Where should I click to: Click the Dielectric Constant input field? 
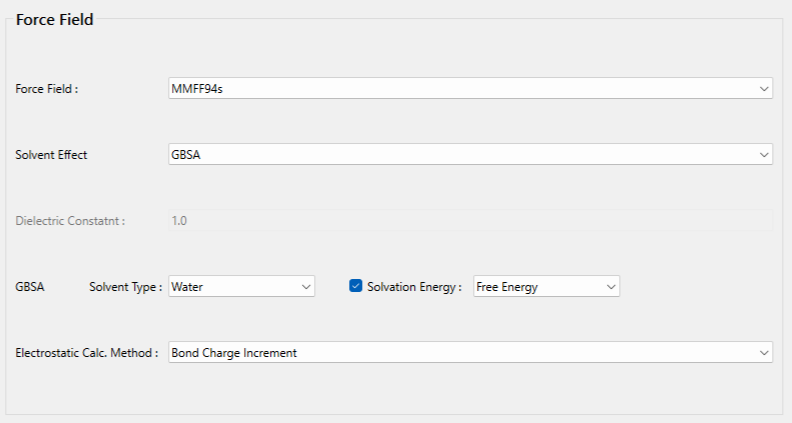point(470,220)
